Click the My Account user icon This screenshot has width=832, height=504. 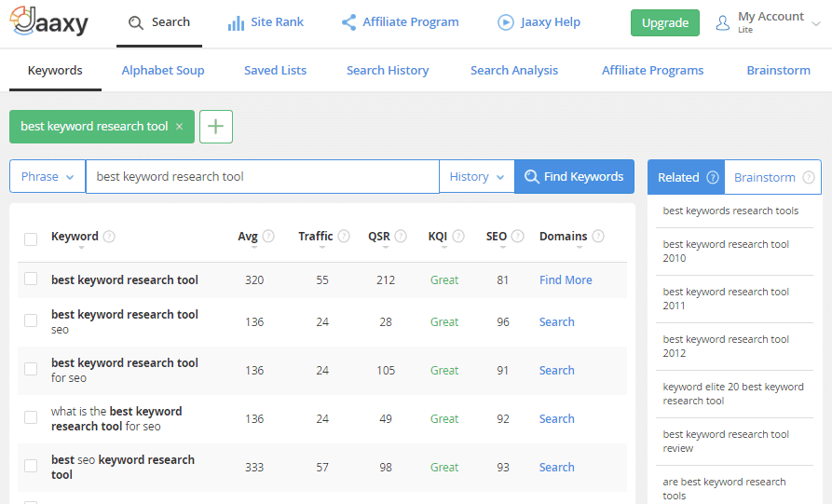click(723, 22)
